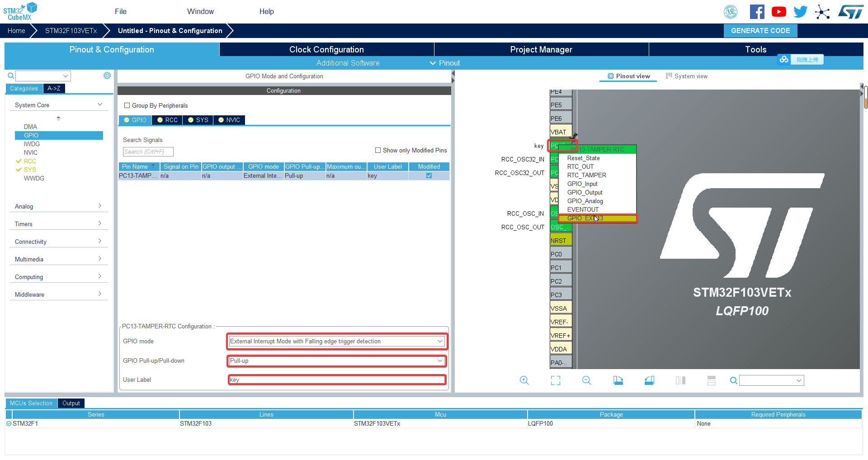Click GENERATE CODE button
The height and width of the screenshot is (460, 868).
click(760, 31)
